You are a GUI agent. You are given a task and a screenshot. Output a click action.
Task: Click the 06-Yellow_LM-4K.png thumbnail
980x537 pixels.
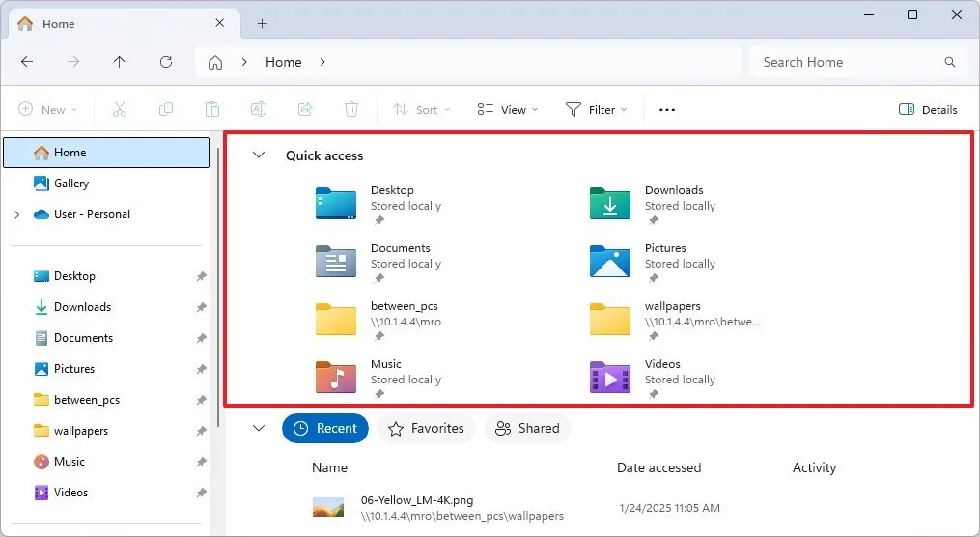(x=328, y=507)
